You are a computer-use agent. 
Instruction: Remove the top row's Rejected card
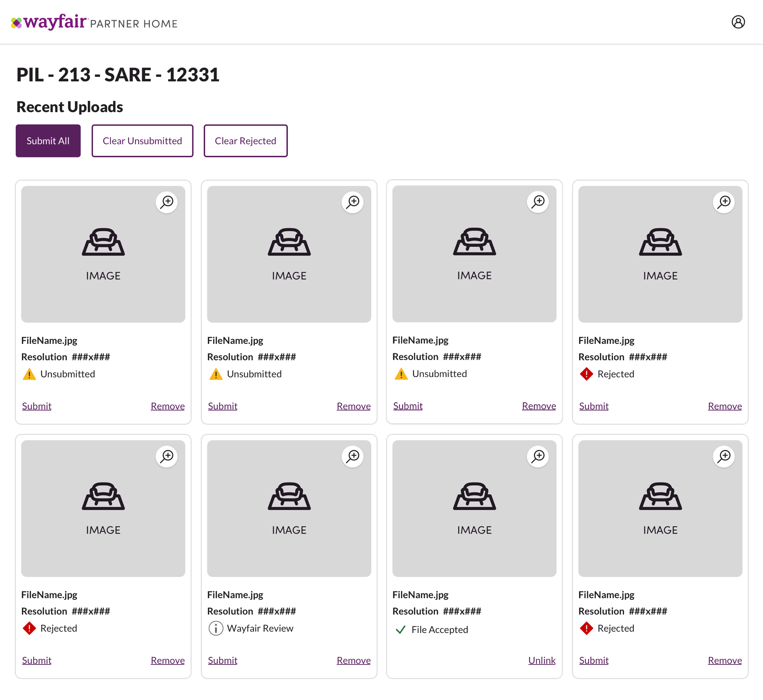tap(725, 406)
